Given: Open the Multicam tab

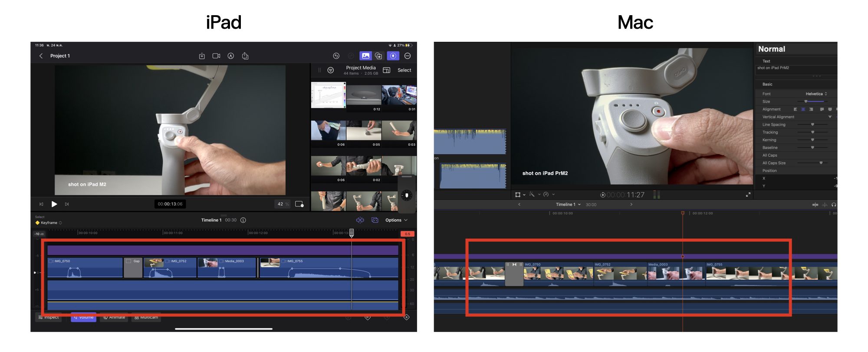Looking at the screenshot, I should tap(146, 318).
